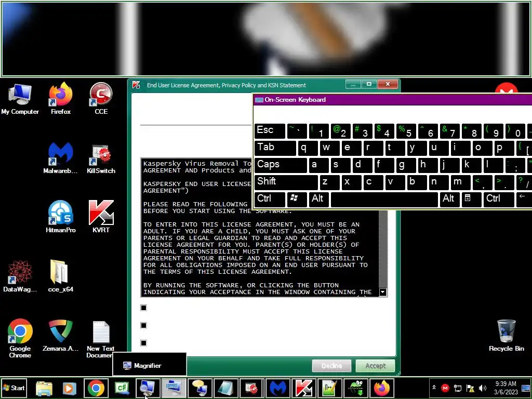
Task: Open Google Chrome in the taskbar
Action: click(x=96, y=388)
